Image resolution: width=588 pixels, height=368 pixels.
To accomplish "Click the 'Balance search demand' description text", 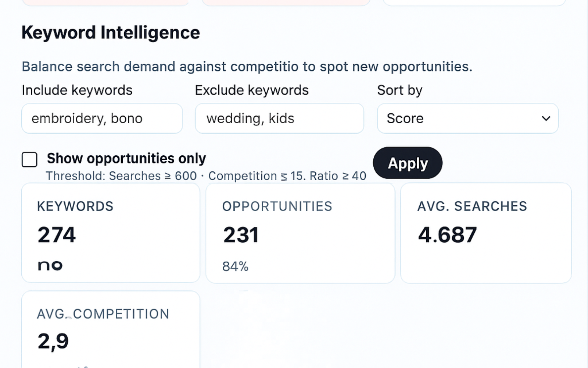I will (247, 67).
